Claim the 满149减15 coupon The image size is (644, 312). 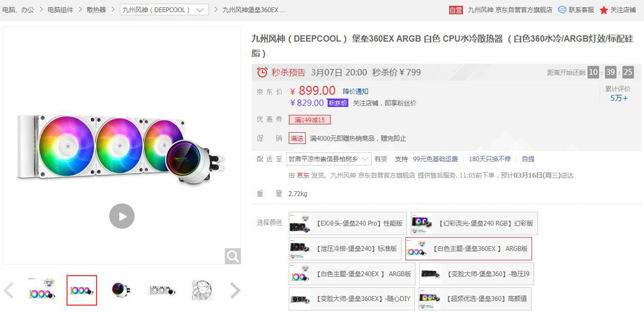pyautogui.click(x=309, y=120)
